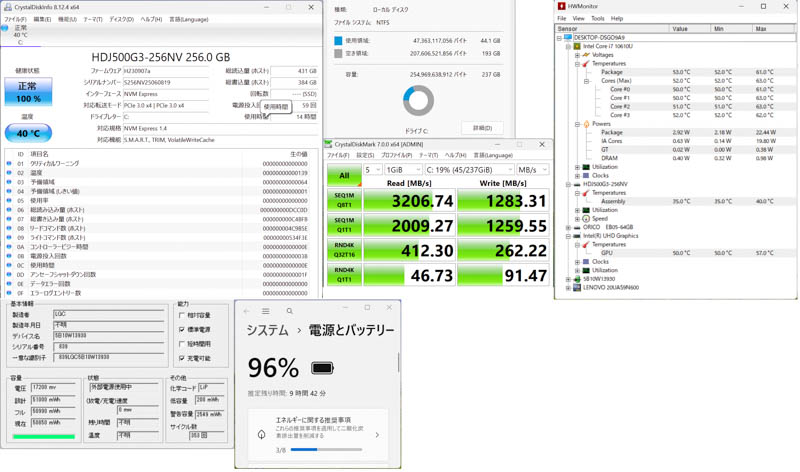Image resolution: width=800 pixels, height=472 pixels.
Task: Open the Settings hamburger navigation menu
Action: coord(267,311)
